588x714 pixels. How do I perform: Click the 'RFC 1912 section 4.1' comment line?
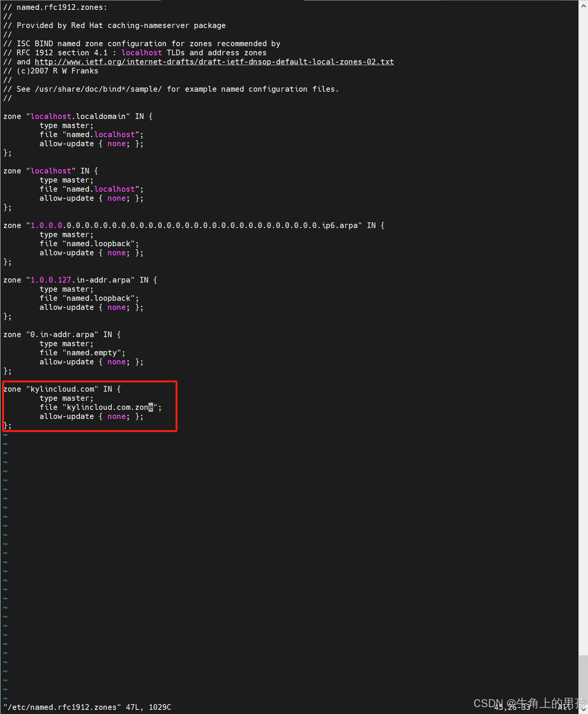click(135, 53)
